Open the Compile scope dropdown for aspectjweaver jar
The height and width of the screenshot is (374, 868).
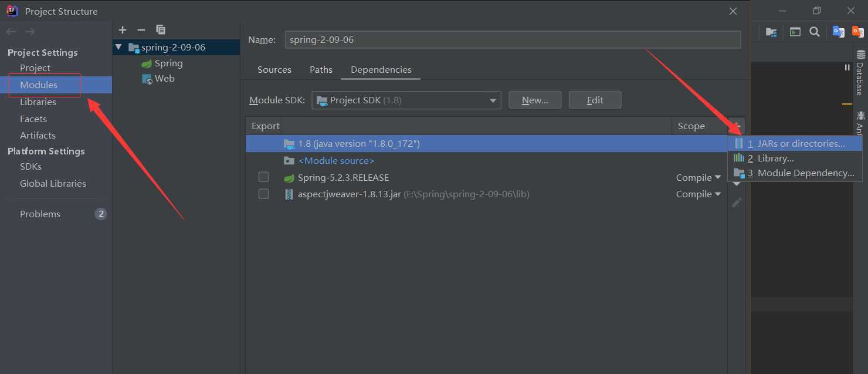[x=698, y=194]
